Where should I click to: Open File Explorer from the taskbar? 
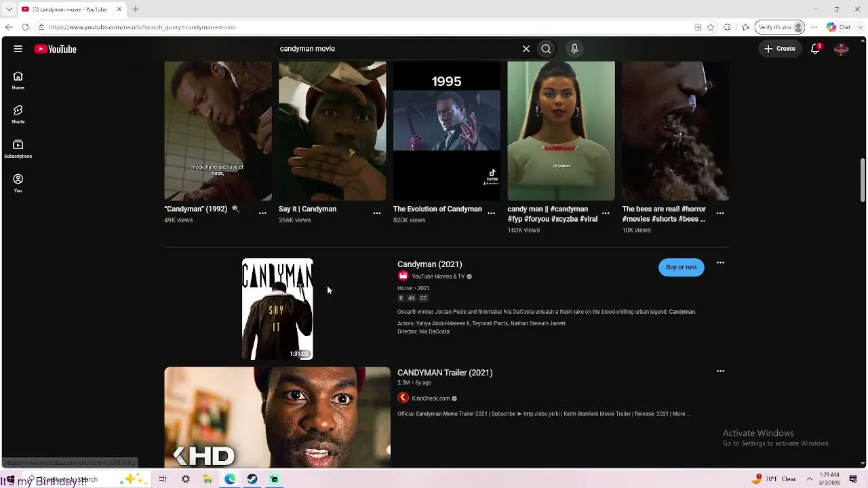[208, 479]
